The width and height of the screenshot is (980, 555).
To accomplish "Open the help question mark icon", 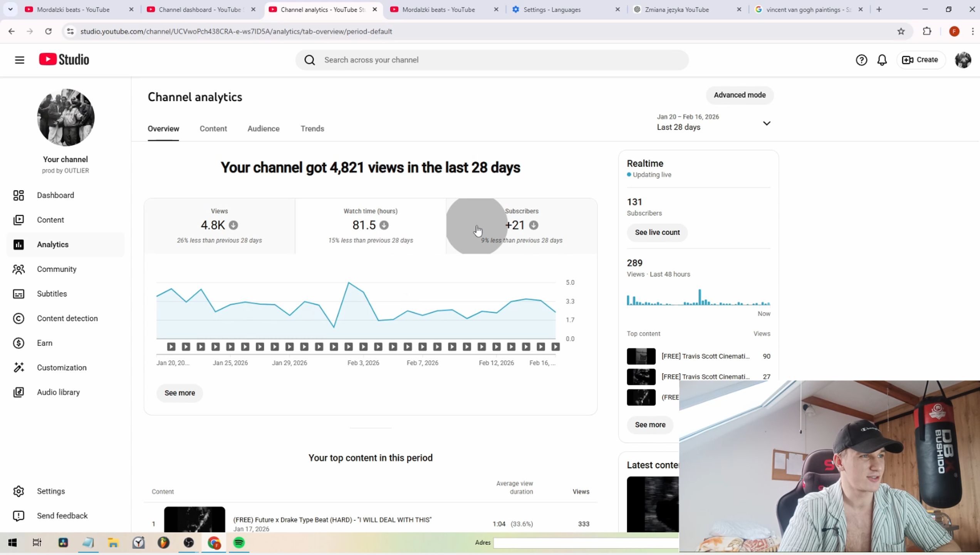I will click(861, 60).
